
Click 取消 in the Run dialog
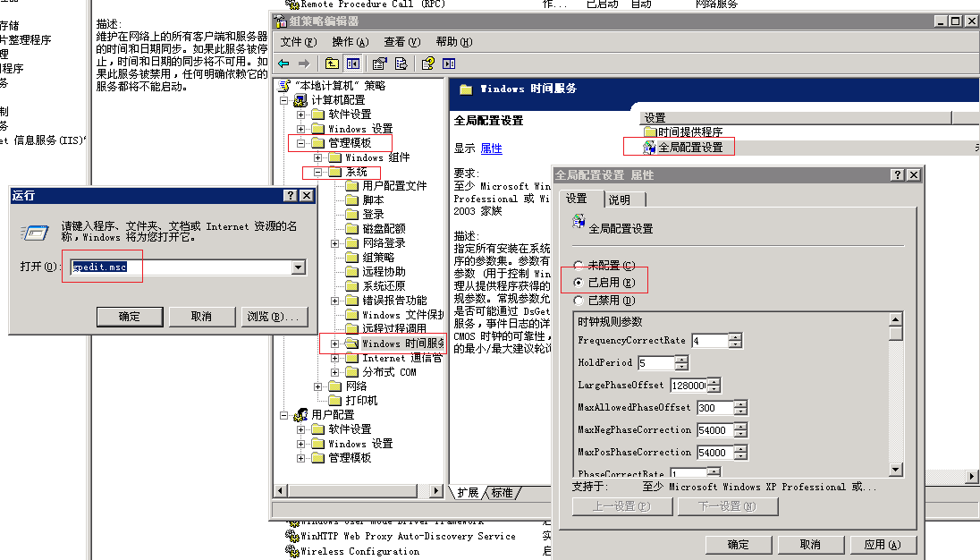[x=201, y=317]
